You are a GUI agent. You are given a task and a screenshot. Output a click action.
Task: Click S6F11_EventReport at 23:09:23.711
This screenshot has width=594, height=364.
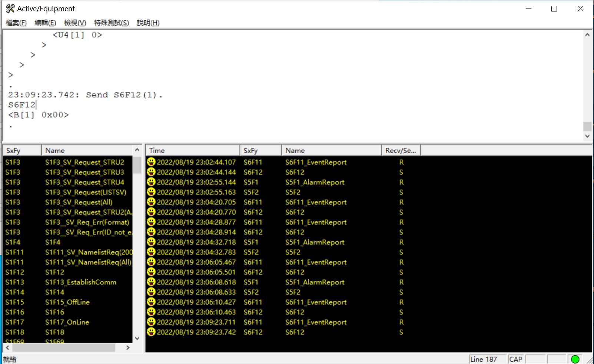coord(316,322)
